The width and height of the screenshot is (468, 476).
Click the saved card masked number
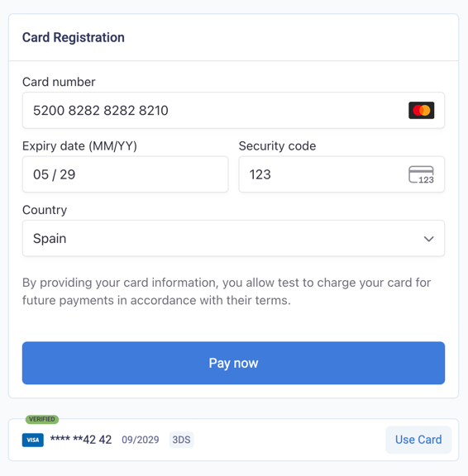coord(81,440)
